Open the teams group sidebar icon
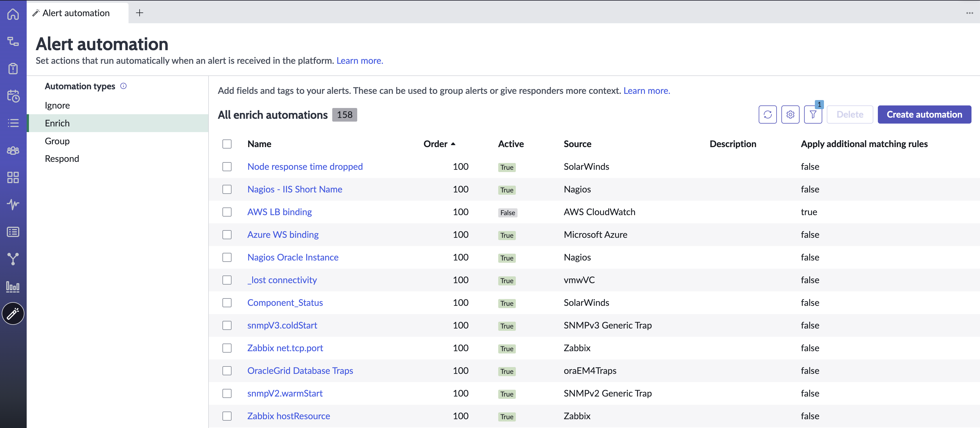Image resolution: width=980 pixels, height=428 pixels. [13, 150]
